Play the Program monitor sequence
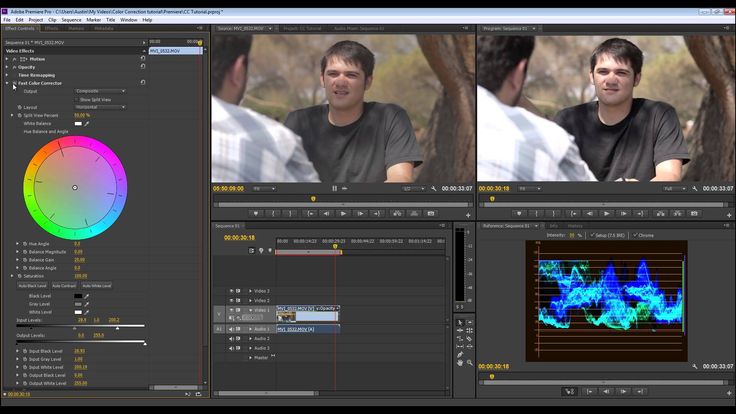The width and height of the screenshot is (736, 414). 606,214
